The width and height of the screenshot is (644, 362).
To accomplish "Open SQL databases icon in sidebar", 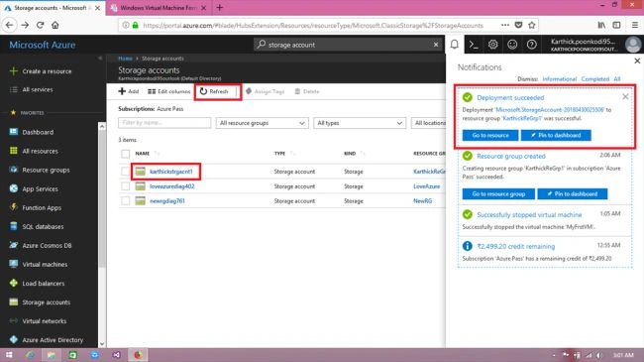I will pyautogui.click(x=14, y=226).
